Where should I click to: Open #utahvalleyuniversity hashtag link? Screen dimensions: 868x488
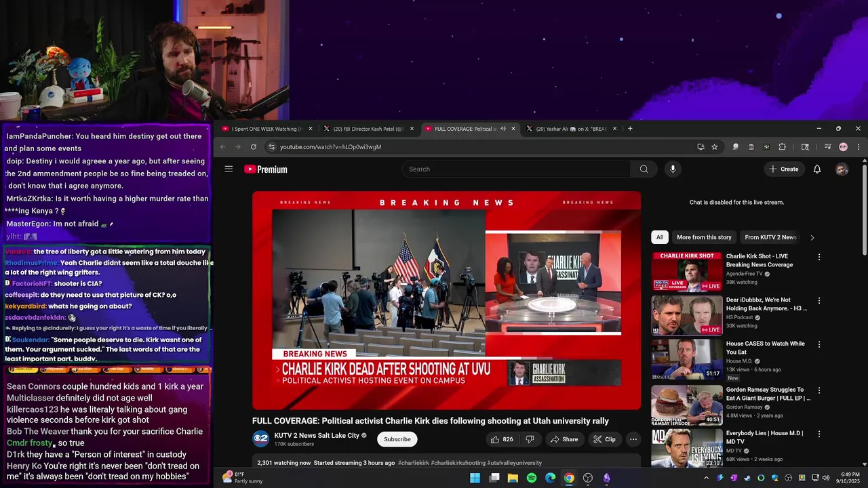pyautogui.click(x=515, y=463)
